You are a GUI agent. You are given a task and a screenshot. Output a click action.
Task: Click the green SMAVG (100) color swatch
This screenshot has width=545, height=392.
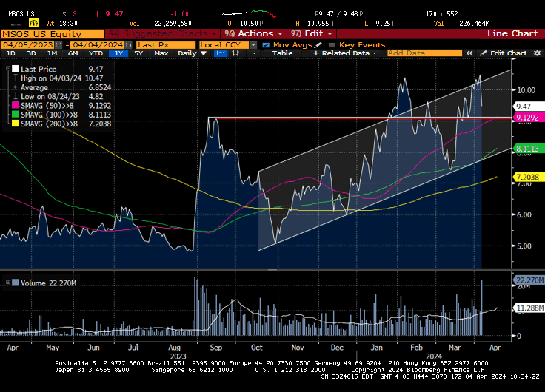pos(16,114)
